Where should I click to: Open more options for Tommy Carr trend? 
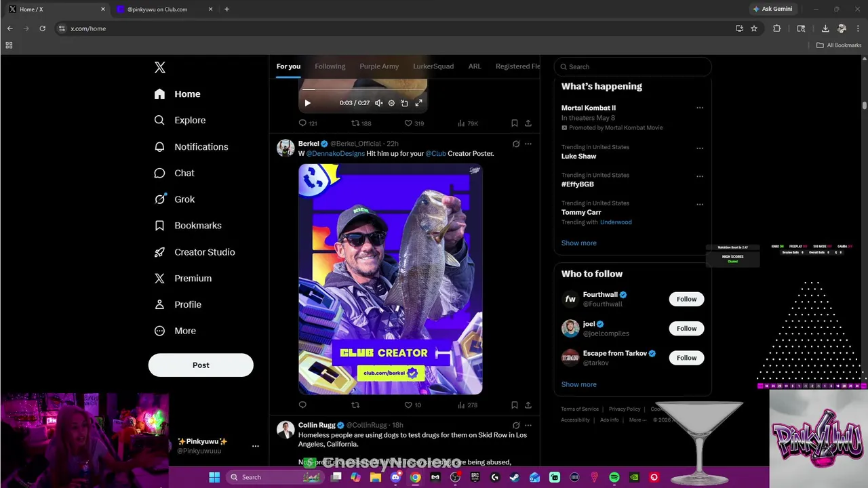point(700,204)
